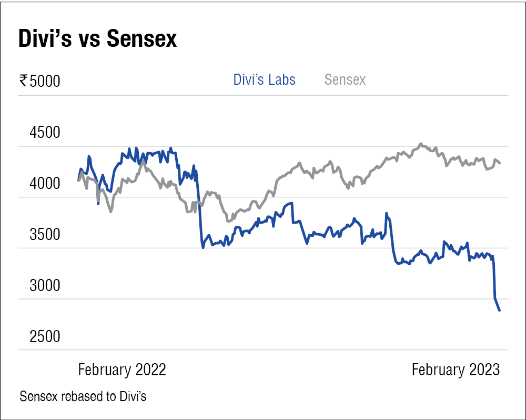The width and height of the screenshot is (526, 420).
Task: Click the rupee symbol before 5000
Action: pos(24,81)
